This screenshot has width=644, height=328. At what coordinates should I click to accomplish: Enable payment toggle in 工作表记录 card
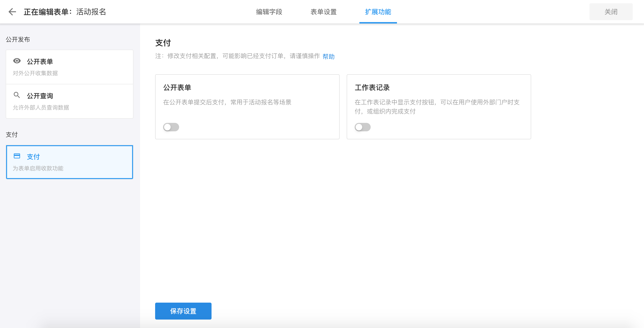coord(362,127)
